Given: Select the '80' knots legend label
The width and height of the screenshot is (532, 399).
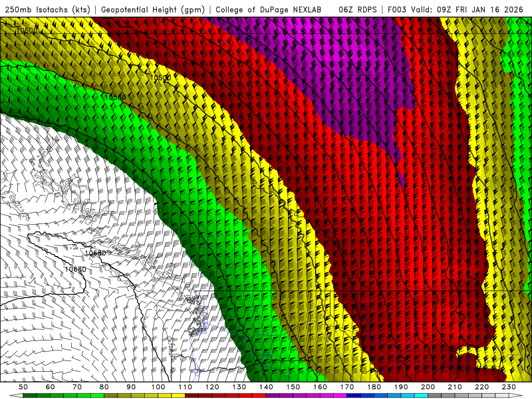Looking at the screenshot, I should pyautogui.click(x=104, y=387).
